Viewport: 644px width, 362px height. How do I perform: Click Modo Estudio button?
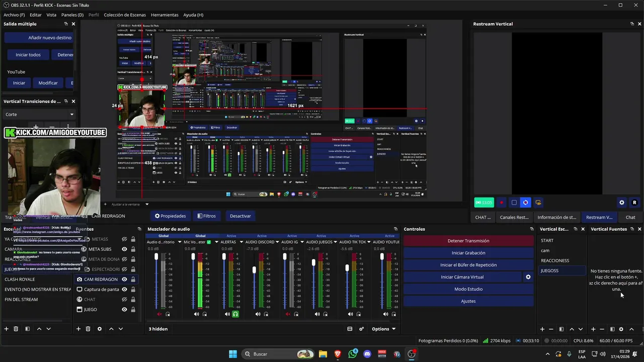[468, 289]
